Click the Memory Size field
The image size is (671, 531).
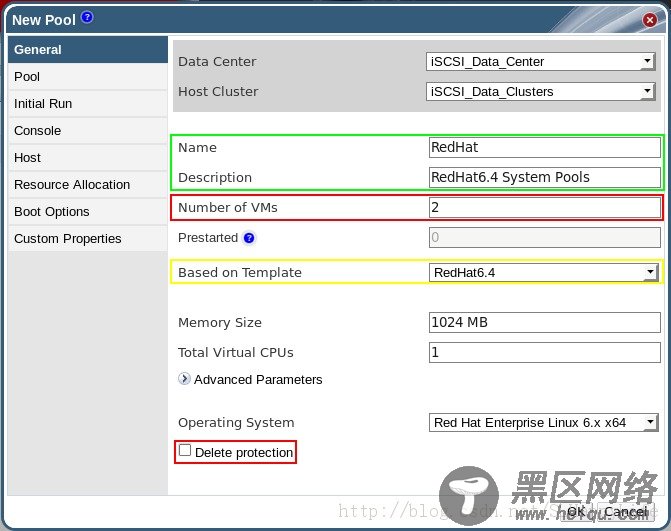click(x=545, y=322)
